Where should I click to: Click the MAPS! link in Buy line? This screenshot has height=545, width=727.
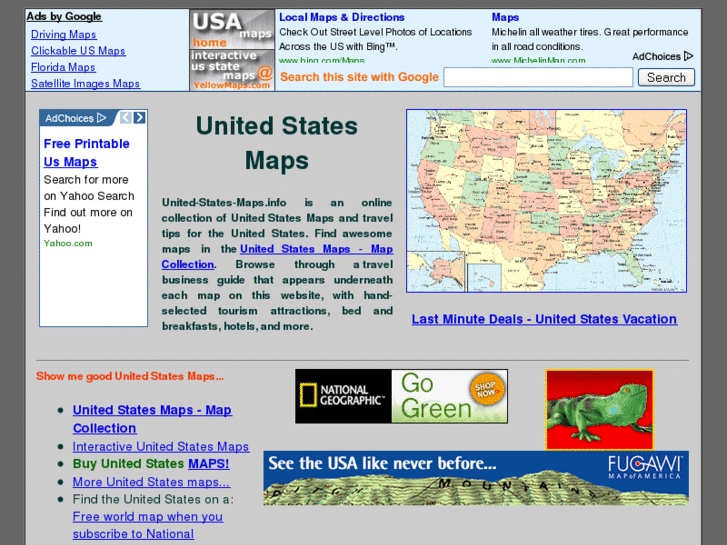click(x=209, y=464)
